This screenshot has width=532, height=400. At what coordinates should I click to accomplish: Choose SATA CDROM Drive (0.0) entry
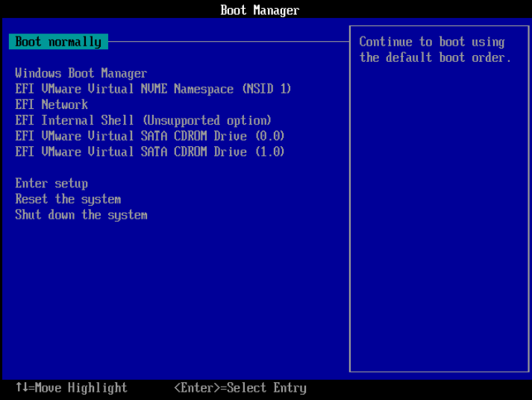tap(150, 136)
